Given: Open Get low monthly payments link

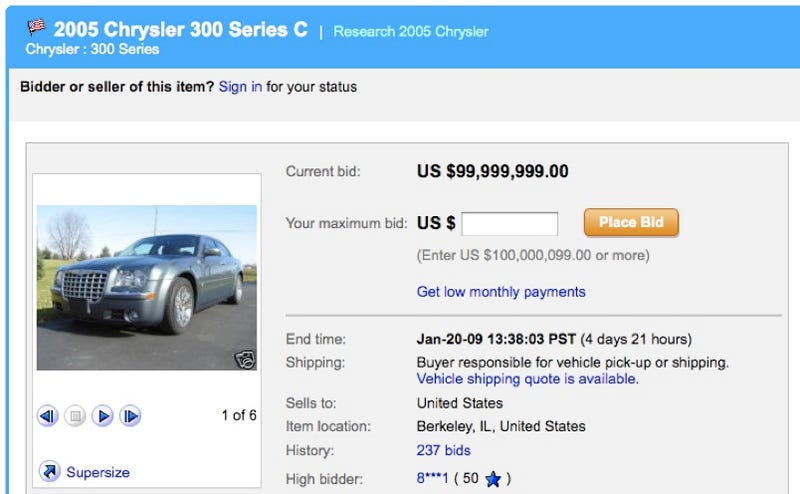Looking at the screenshot, I should pyautogui.click(x=501, y=292).
